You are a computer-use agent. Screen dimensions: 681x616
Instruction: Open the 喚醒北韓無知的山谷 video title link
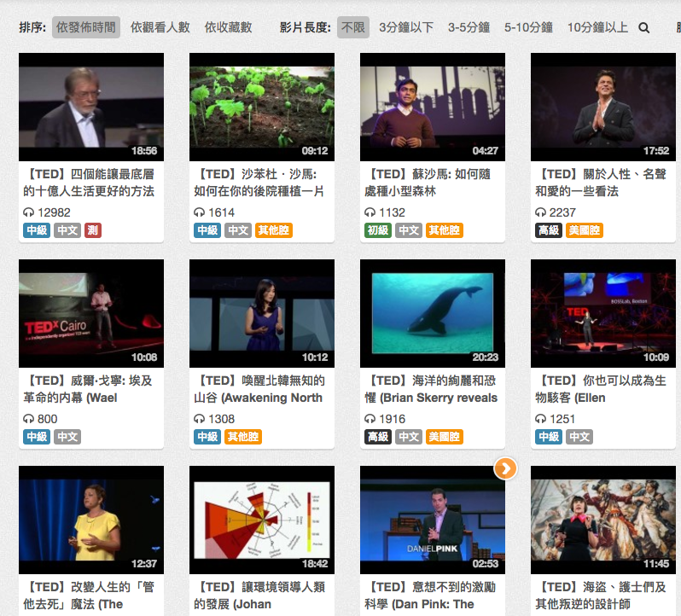(x=260, y=389)
